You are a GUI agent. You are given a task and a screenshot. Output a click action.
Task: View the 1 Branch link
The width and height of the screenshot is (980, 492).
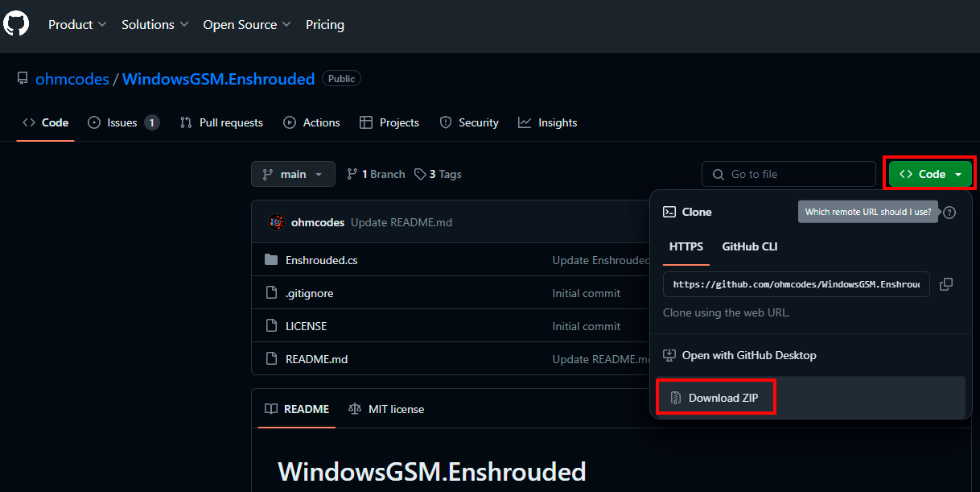tap(376, 174)
